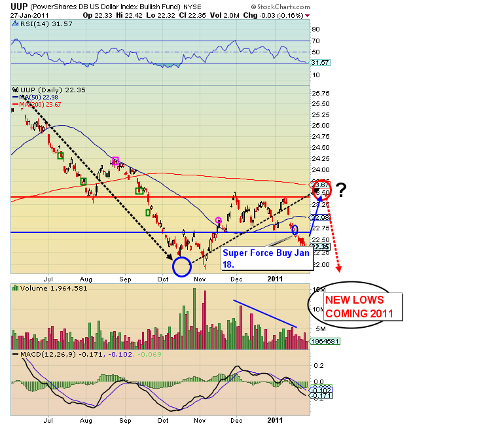504x426 pixels.
Task: Click the red MA(200) legend line marker
Action: [x=15, y=105]
